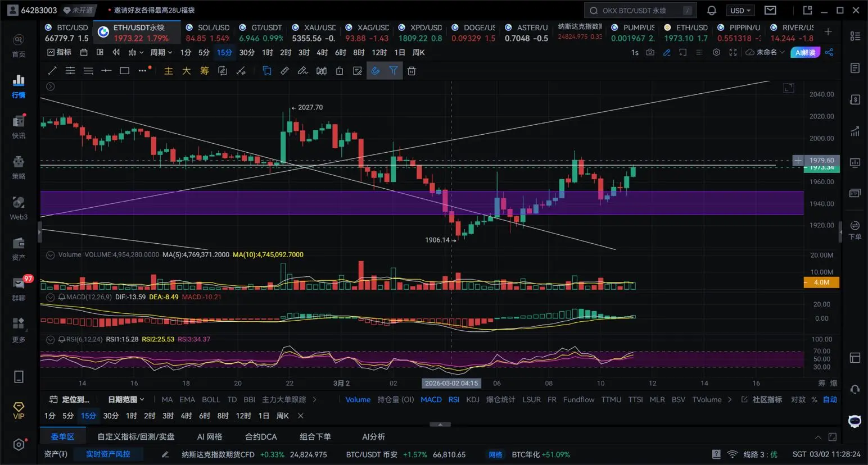The width and height of the screenshot is (868, 465).
Task: Select the ruler measurement tool
Action: [285, 71]
